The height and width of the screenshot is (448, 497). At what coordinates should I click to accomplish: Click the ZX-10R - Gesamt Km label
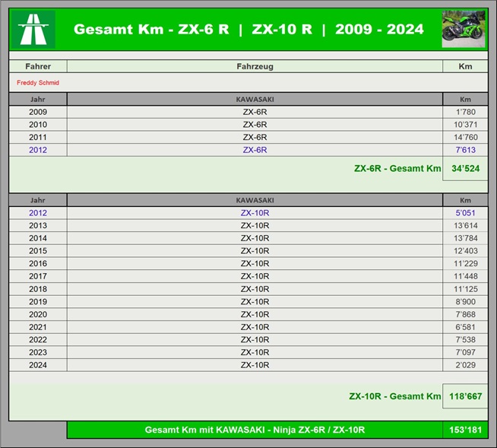394,396
